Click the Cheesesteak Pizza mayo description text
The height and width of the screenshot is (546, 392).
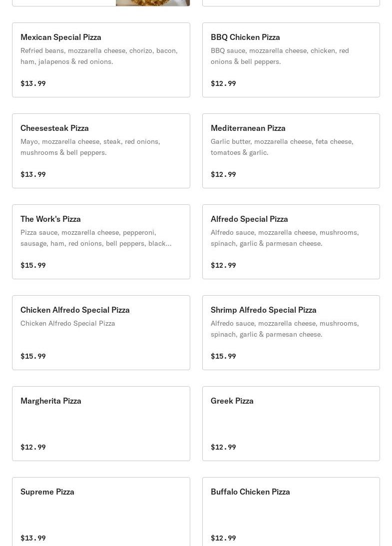pyautogui.click(x=90, y=147)
